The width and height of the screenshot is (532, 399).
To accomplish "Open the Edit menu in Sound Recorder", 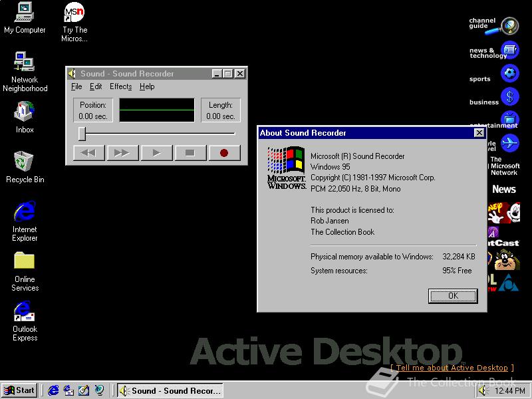I will 96,86.
